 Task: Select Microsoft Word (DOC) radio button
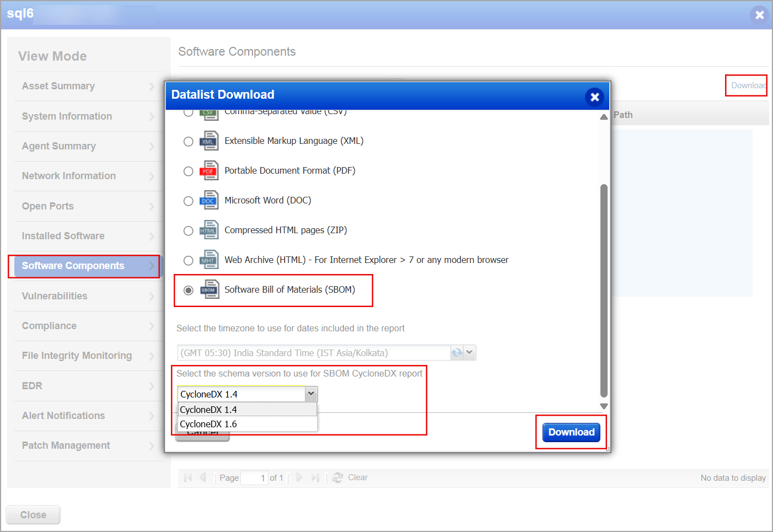tap(189, 201)
